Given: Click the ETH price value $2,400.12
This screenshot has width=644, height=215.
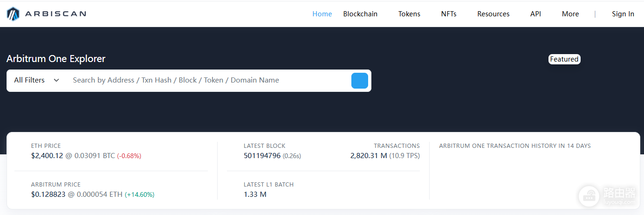Looking at the screenshot, I should point(47,156).
